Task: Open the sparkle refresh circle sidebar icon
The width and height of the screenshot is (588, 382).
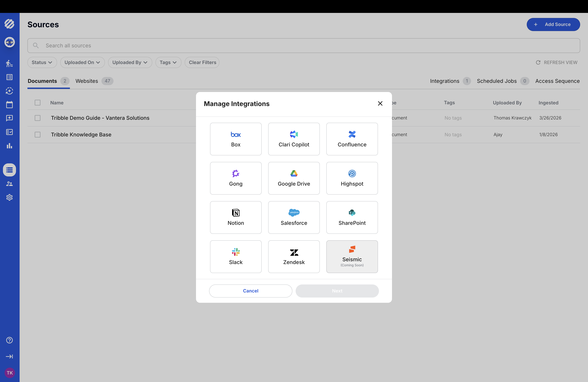Action: (9, 91)
